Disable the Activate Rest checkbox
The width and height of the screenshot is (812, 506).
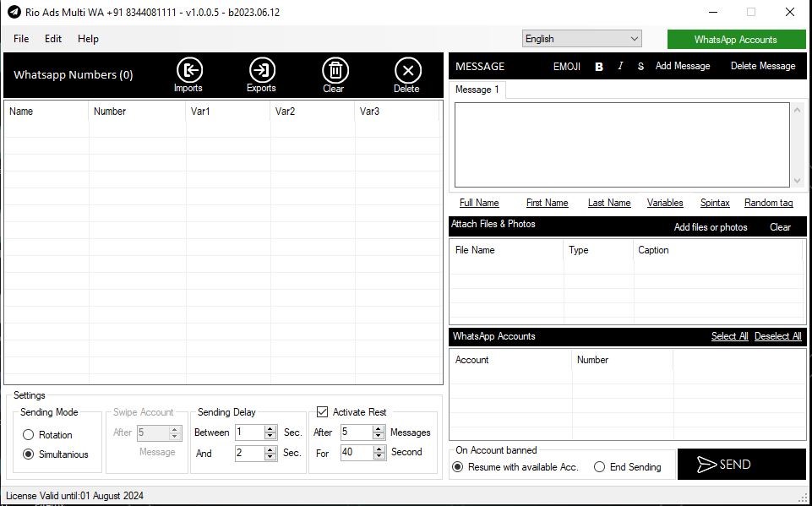point(322,412)
